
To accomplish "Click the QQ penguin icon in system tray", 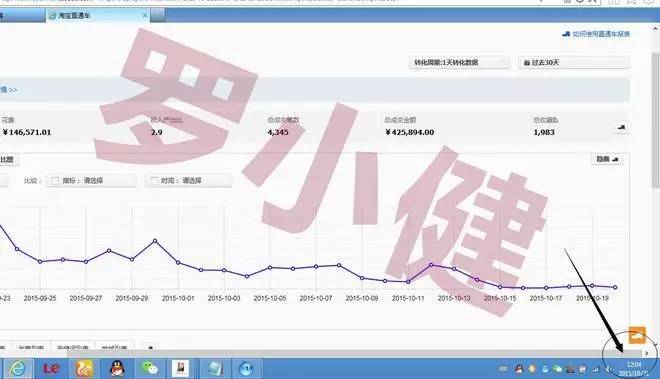I will (x=519, y=369).
